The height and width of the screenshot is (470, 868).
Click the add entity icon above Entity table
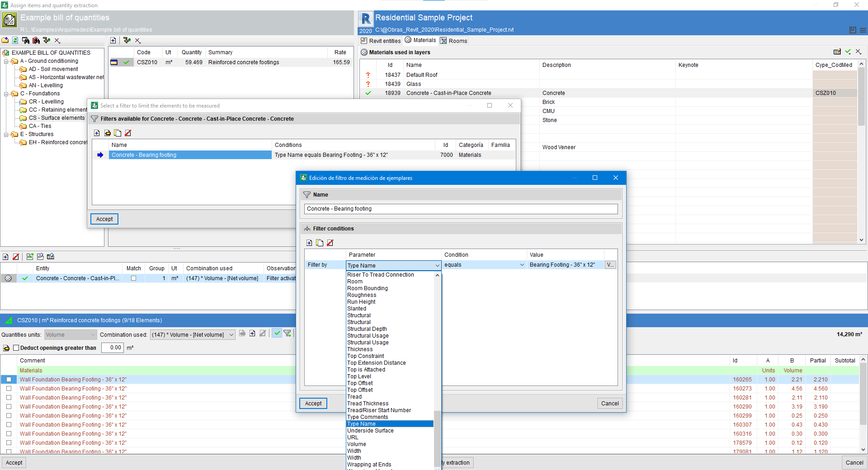(x=5, y=257)
